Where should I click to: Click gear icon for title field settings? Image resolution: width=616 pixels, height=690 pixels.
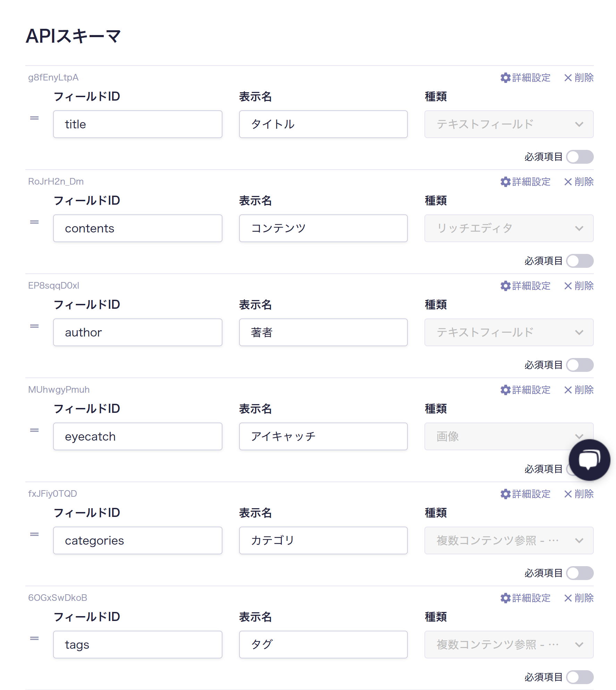(505, 78)
